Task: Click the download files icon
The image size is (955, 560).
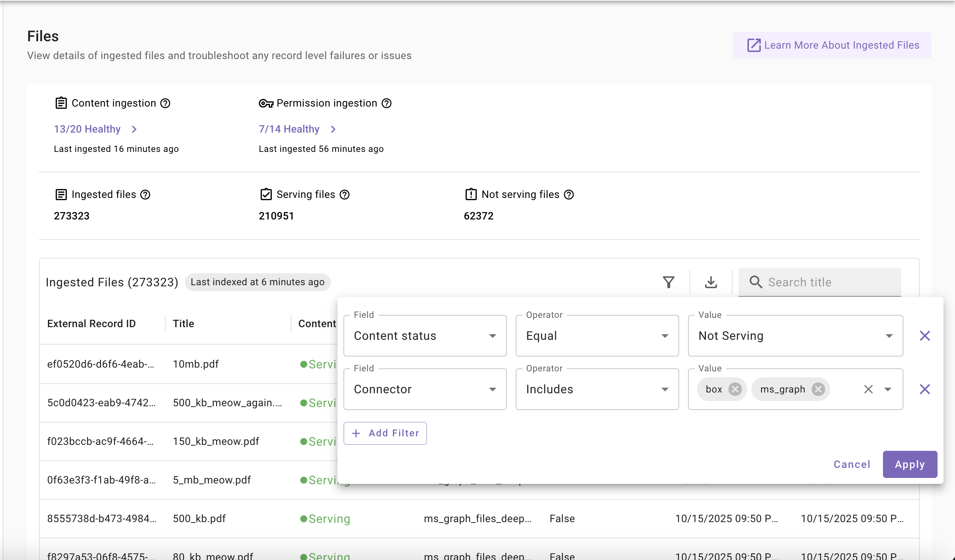Action: [x=711, y=282]
